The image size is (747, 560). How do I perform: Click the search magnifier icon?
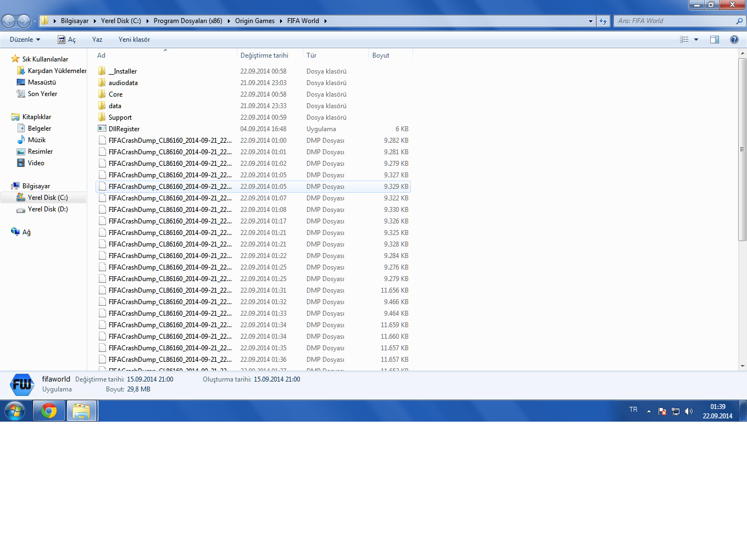[739, 21]
